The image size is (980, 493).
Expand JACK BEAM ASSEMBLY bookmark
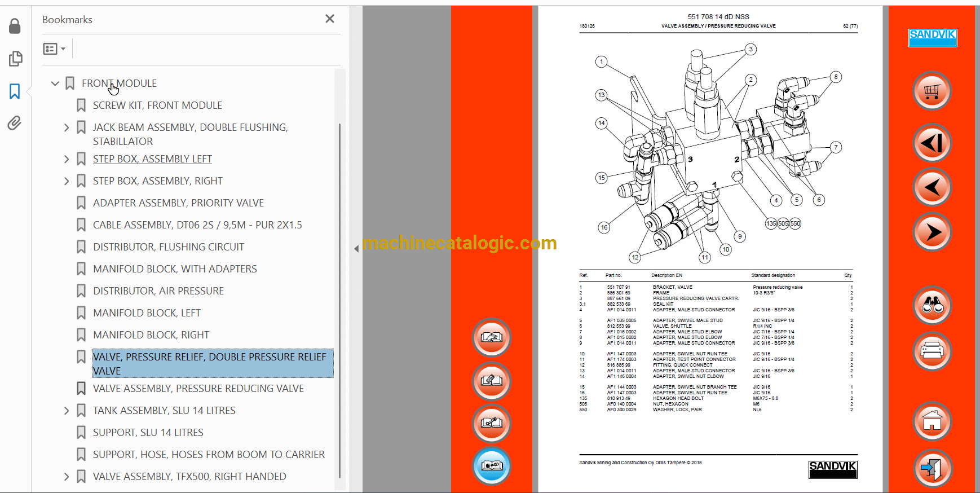tap(67, 127)
